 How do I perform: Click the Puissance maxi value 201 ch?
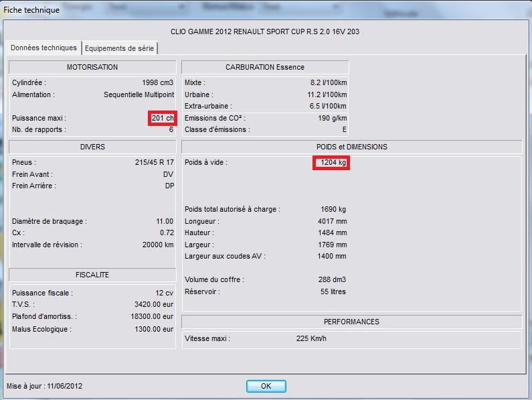pyautogui.click(x=163, y=118)
